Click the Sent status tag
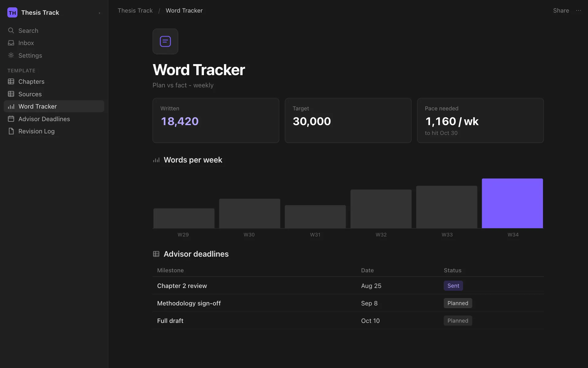The image size is (588, 368). [453, 286]
